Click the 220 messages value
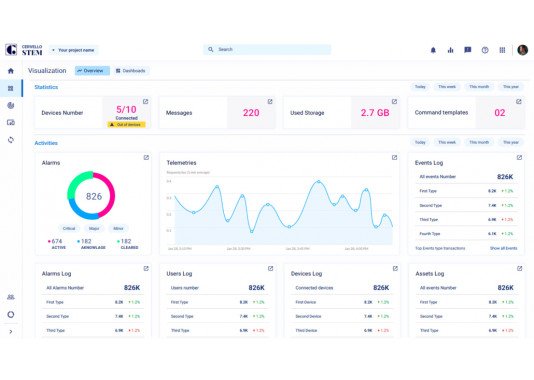The height and width of the screenshot is (380, 534). 251,113
